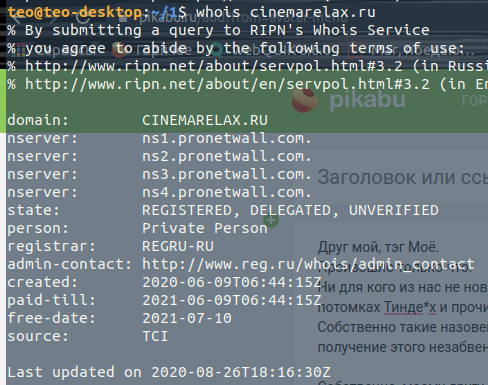Image resolution: width=488 pixels, height=385 pixels.
Task: Click the admin-contact reg.ru whois URL
Action: point(308,264)
